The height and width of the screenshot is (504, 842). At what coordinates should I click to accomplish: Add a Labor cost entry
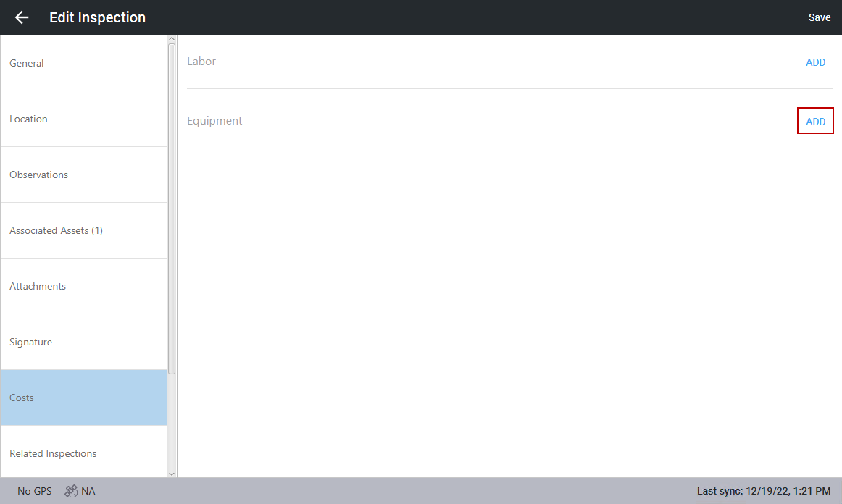815,62
